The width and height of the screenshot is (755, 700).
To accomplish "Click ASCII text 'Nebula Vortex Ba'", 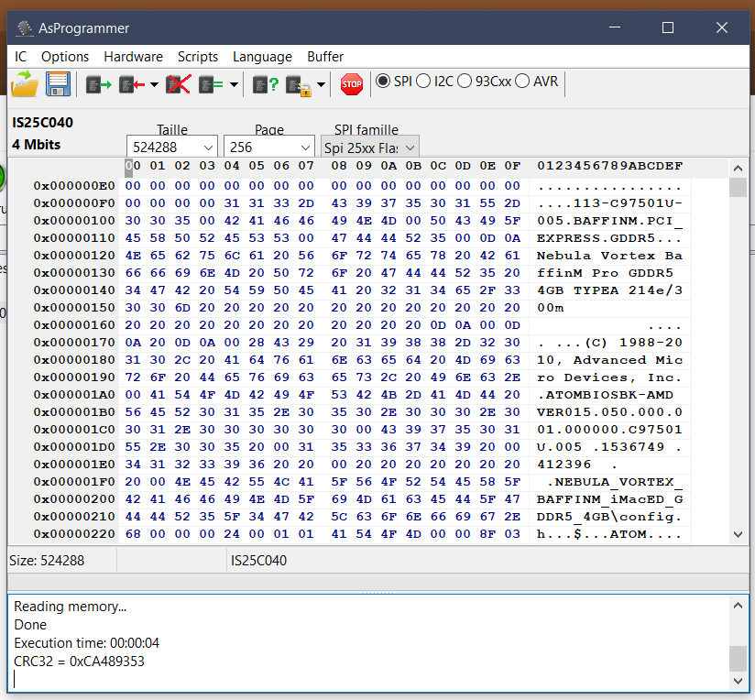I will pos(609,256).
